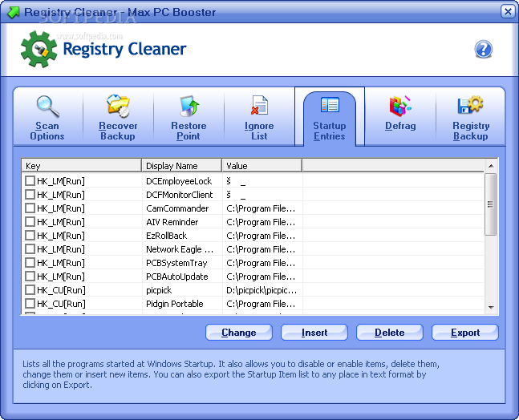Click the Delete button

[390, 333]
